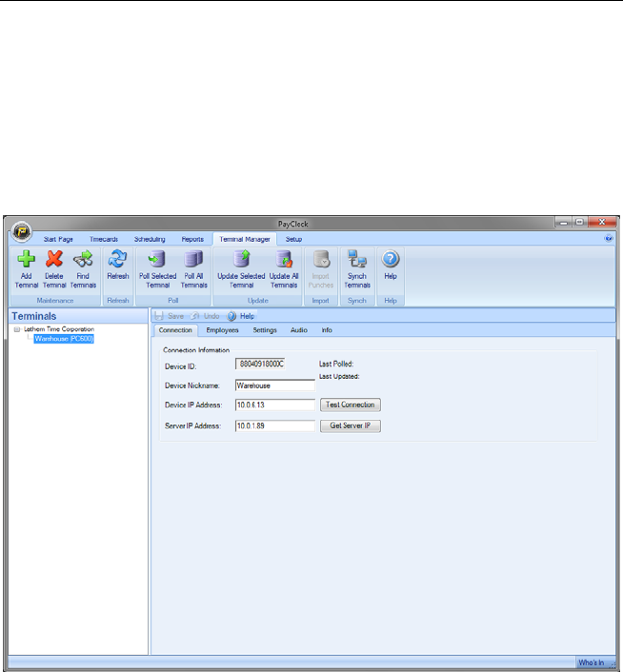Click the Save toolbar button

(x=170, y=316)
